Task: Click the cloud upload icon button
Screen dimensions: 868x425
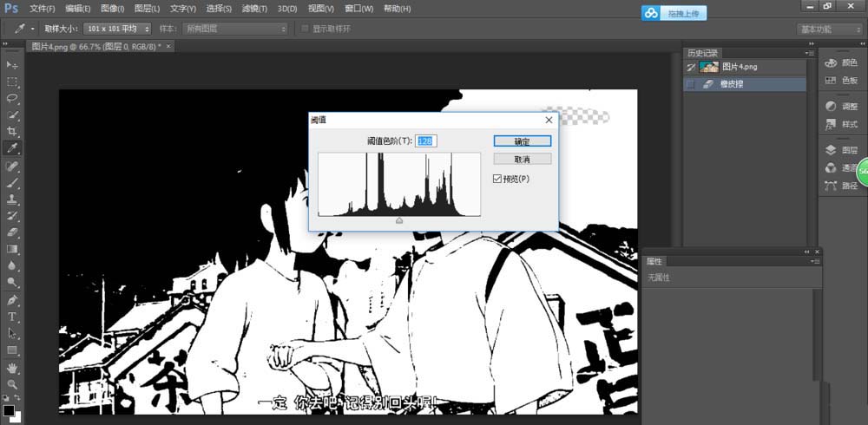Action: point(652,13)
